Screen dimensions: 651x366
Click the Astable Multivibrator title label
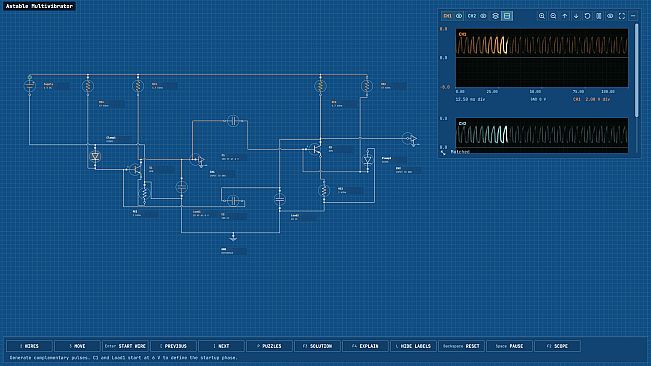tap(39, 6)
